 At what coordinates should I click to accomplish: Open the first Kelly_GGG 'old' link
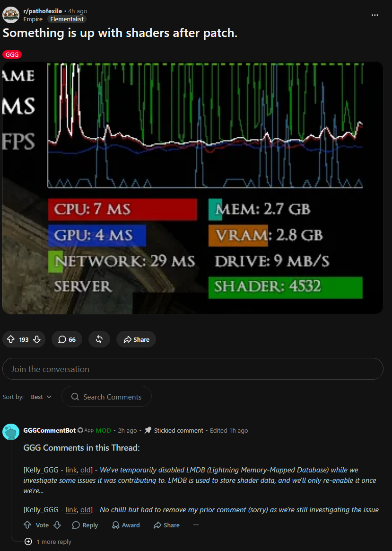coord(85,470)
